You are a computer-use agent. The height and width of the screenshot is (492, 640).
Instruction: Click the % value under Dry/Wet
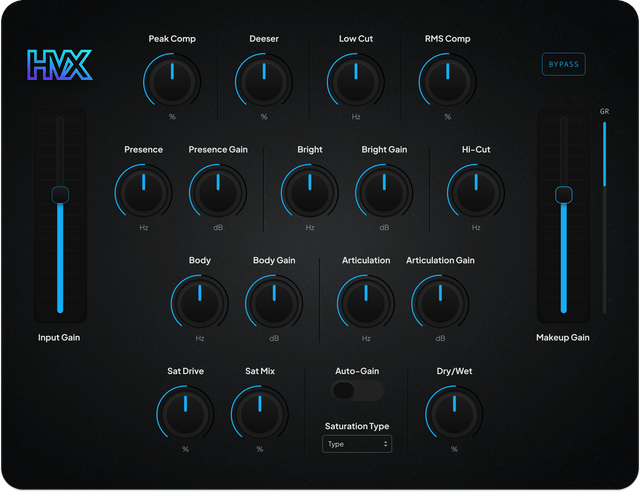pos(454,449)
